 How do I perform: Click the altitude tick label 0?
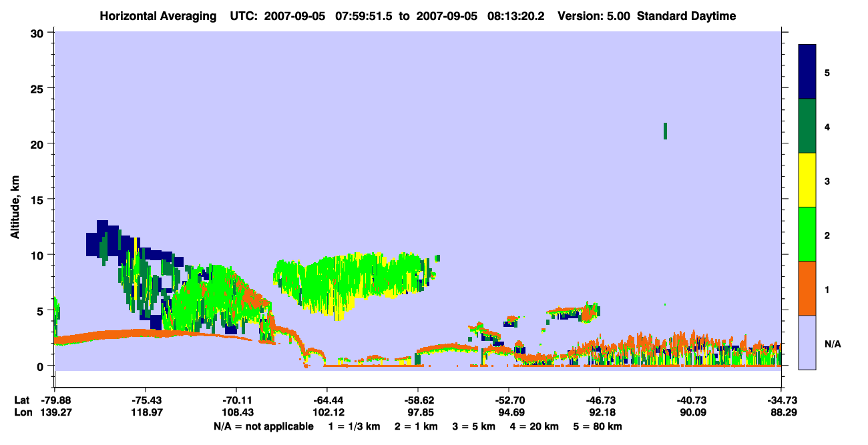point(41,366)
